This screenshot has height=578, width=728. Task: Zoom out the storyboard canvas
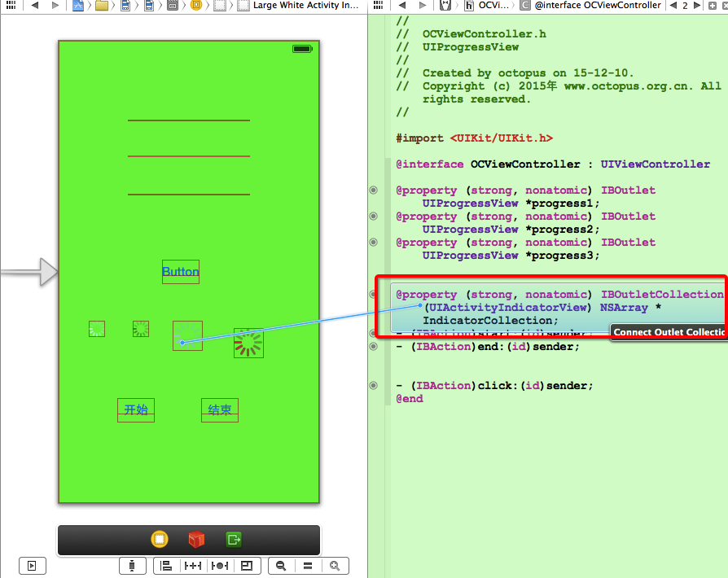[281, 566]
